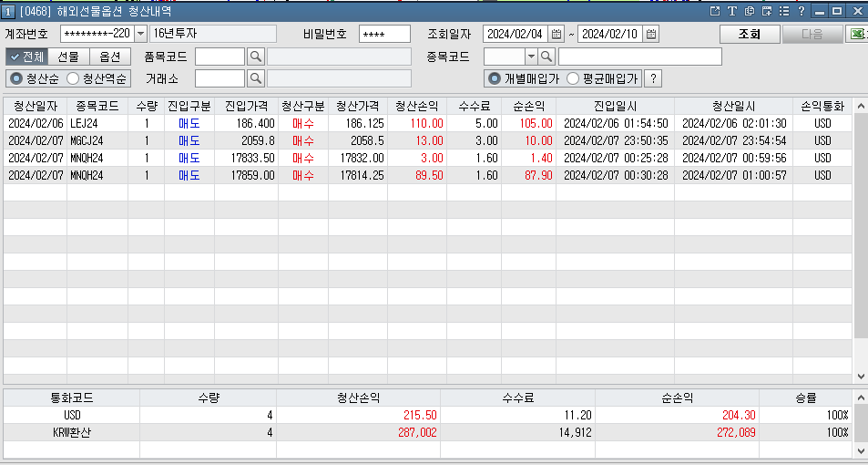Click the font size T icon

[731, 11]
